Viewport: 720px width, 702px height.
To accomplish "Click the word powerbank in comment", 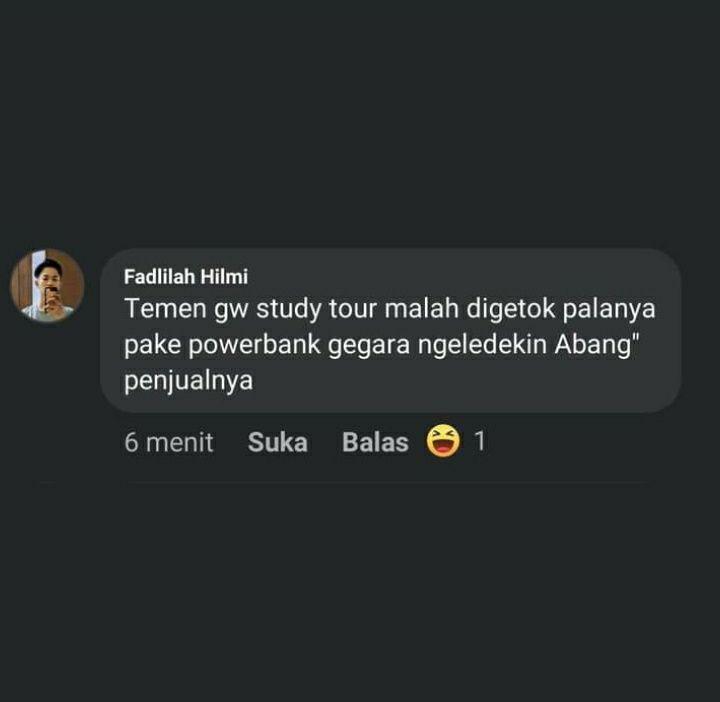I will pos(254,344).
